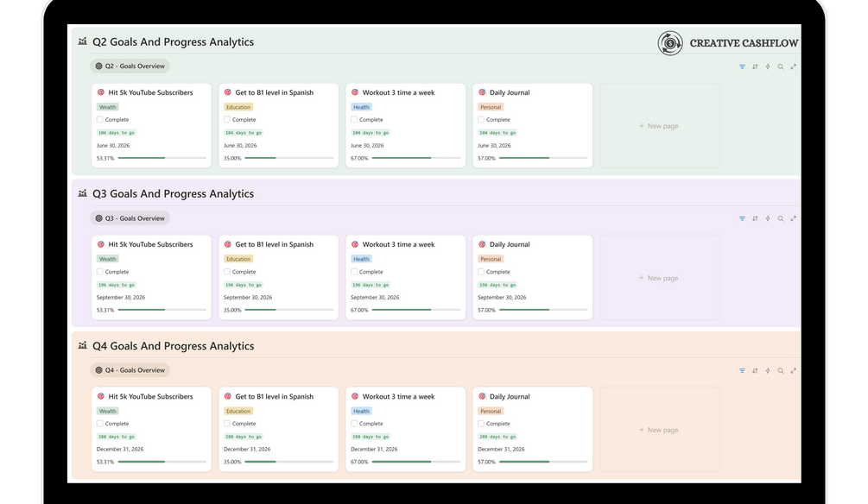Click 53.31% progress bar on Q2 YouTube card
The height and width of the screenshot is (504, 868).
(x=162, y=158)
